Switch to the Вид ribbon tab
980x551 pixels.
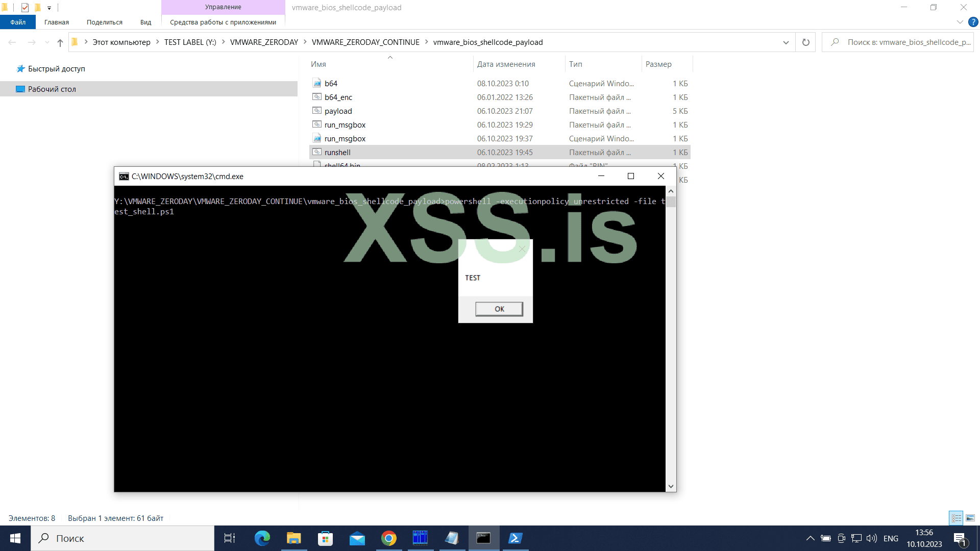[145, 22]
